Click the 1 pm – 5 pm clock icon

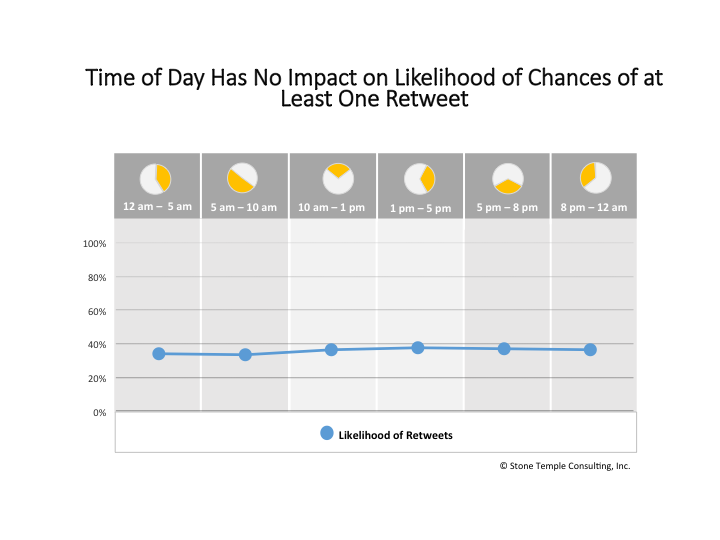click(x=419, y=178)
